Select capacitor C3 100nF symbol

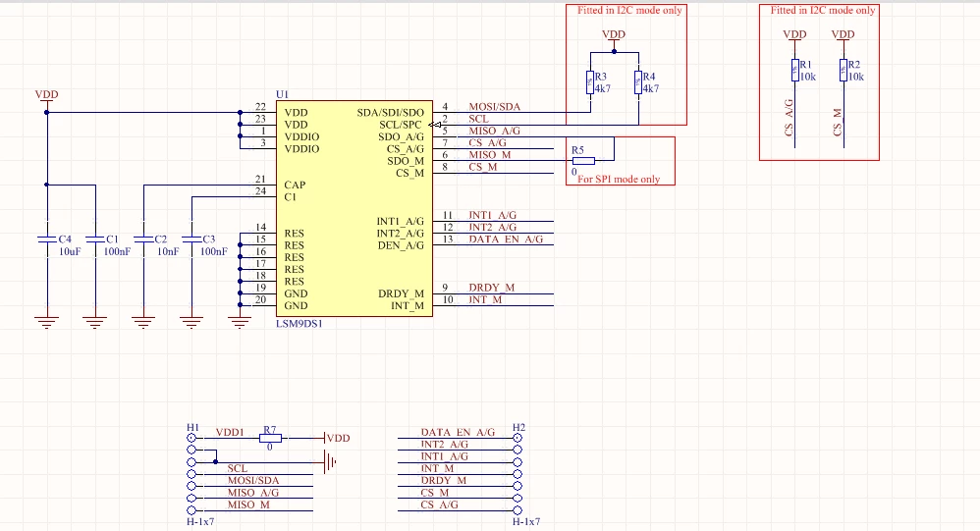191,239
